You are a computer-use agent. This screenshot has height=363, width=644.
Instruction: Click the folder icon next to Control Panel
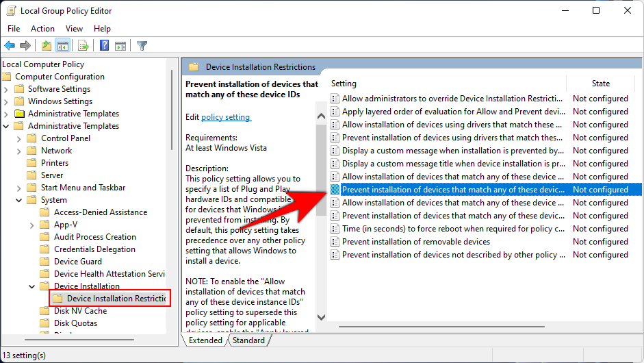click(x=31, y=138)
